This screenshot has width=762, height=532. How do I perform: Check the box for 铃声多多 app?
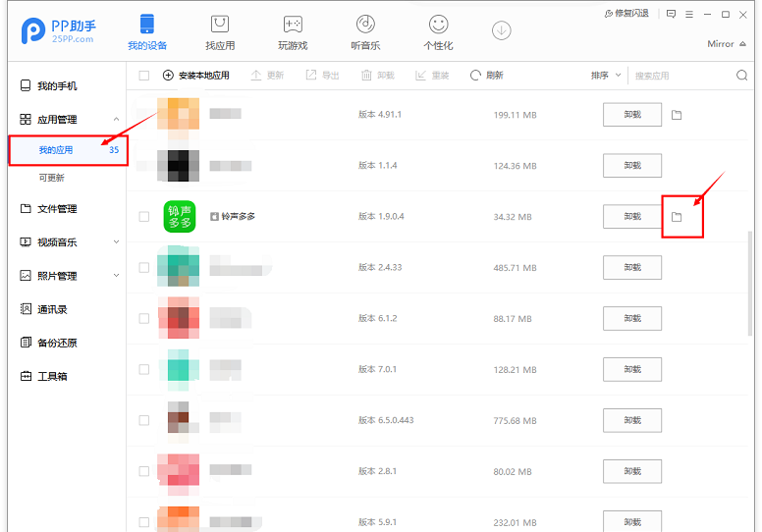[x=144, y=216]
